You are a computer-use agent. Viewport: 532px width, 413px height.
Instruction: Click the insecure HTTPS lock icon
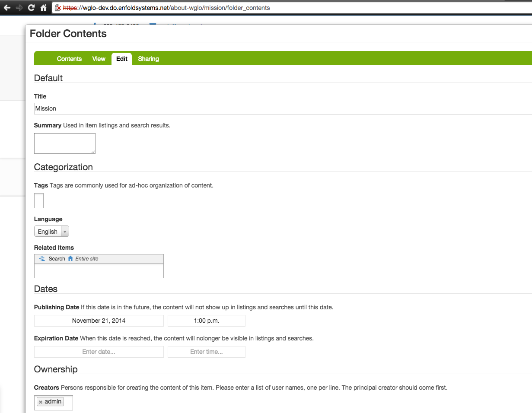pyautogui.click(x=58, y=8)
